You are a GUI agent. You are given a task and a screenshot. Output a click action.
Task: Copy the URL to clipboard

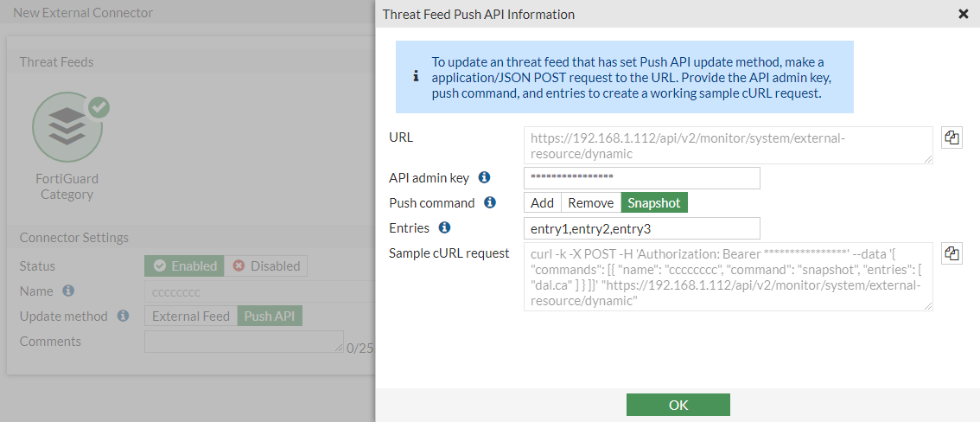951,138
